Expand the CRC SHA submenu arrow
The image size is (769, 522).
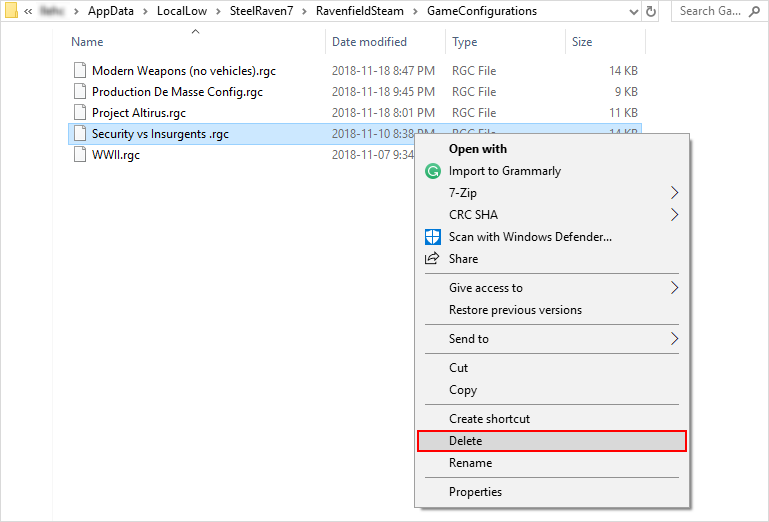pos(674,215)
